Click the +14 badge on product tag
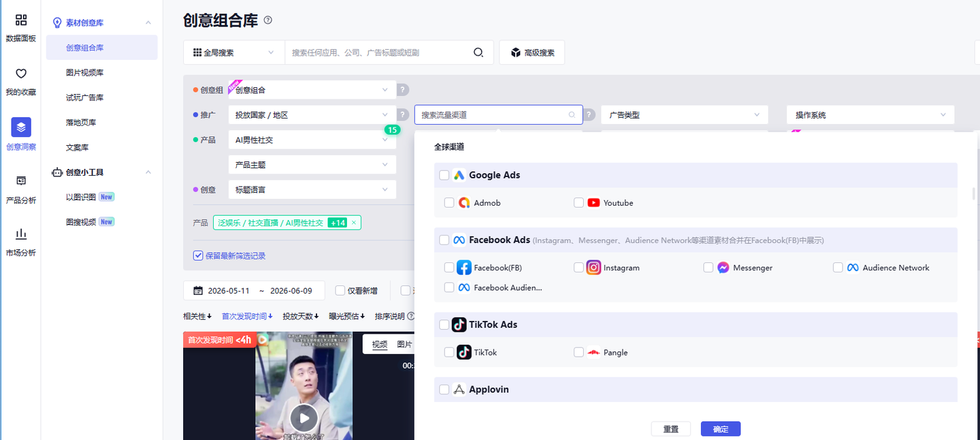980x440 pixels. (x=338, y=223)
